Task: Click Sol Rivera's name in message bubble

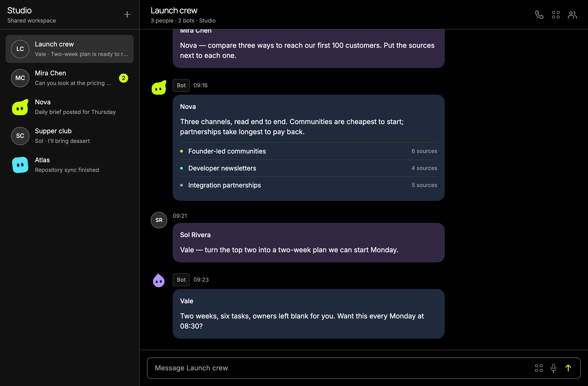Action: 195,235
